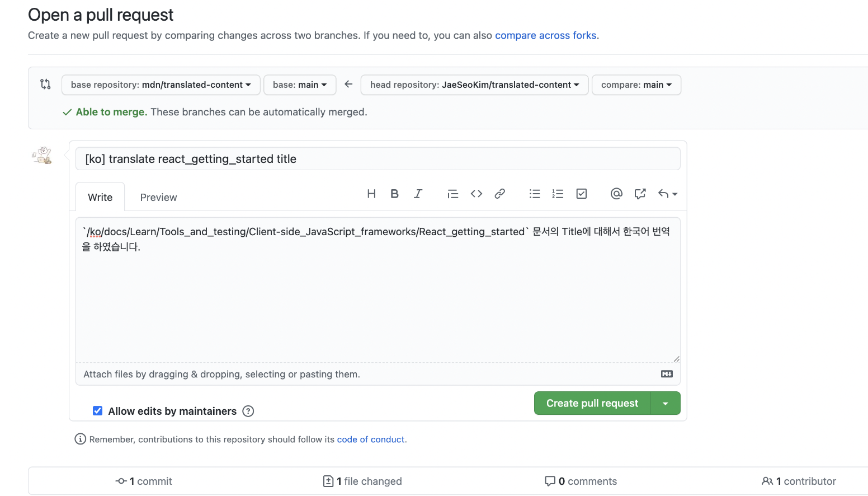Expand Create pull request options arrow
The height and width of the screenshot is (496, 868).
tap(666, 404)
